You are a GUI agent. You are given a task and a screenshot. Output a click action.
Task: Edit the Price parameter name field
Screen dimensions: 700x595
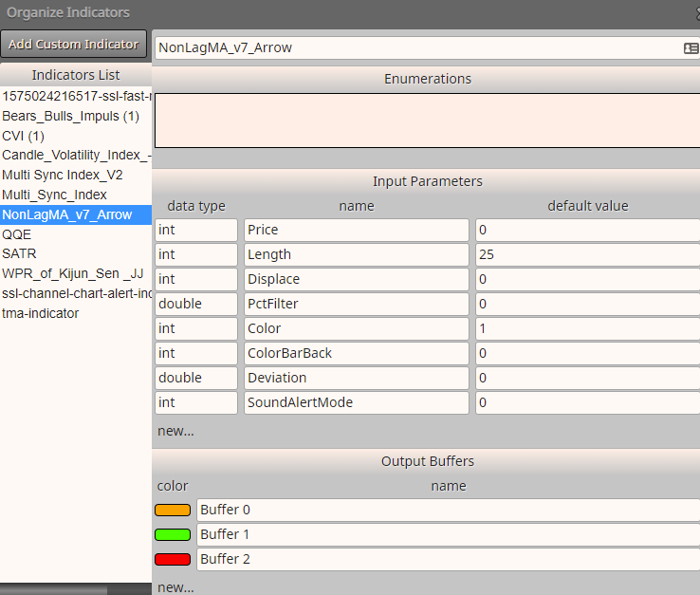point(357,230)
